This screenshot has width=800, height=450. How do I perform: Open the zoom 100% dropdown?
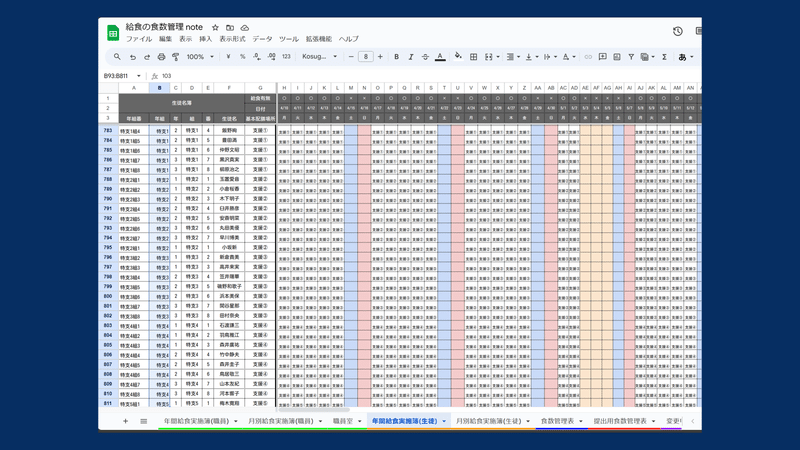coord(200,57)
